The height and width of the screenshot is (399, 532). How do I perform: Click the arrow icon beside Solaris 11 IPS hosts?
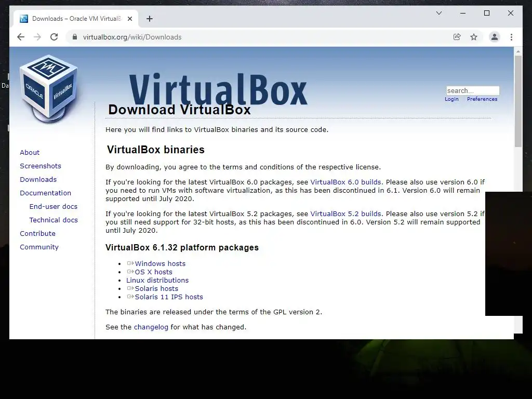pyautogui.click(x=130, y=297)
